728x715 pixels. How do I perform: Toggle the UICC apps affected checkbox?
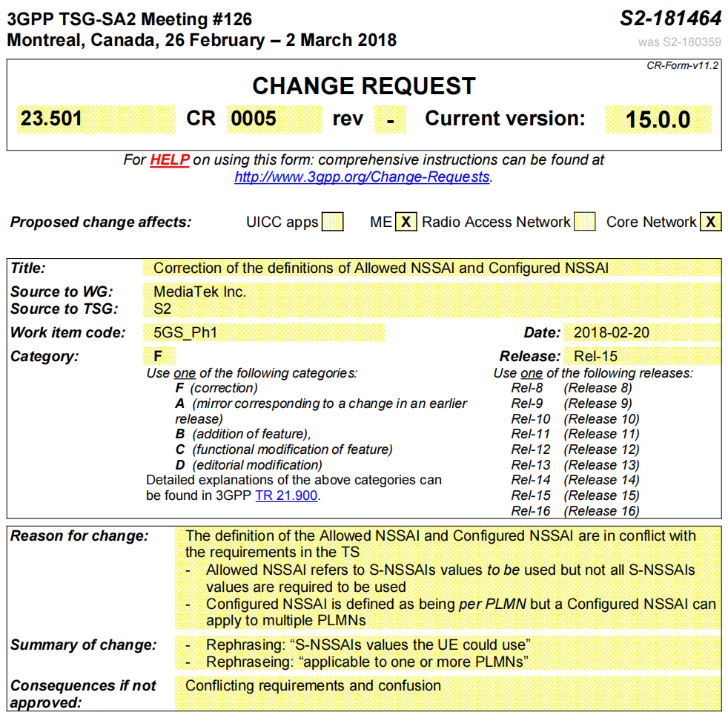click(333, 222)
